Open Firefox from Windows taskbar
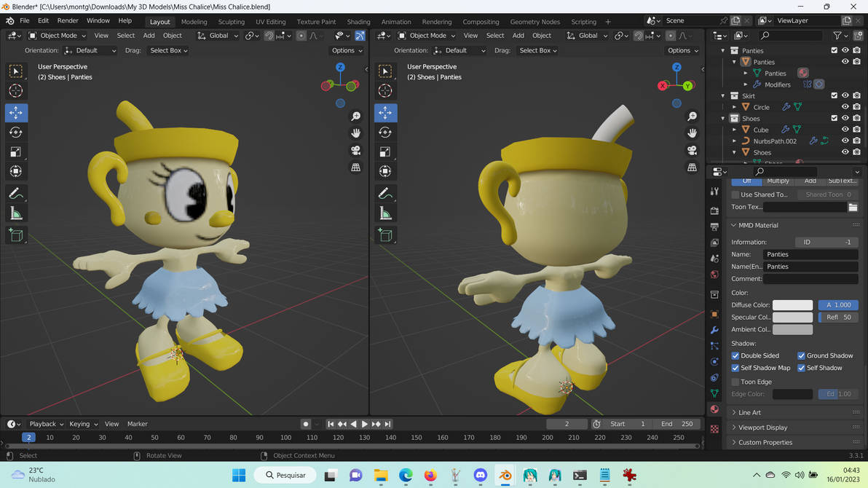 430,476
